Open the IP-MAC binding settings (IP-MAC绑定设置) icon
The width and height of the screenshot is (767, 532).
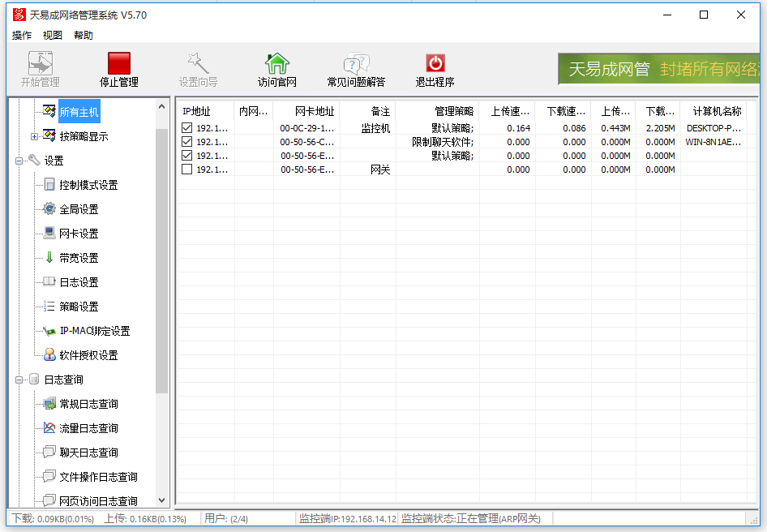[49, 331]
